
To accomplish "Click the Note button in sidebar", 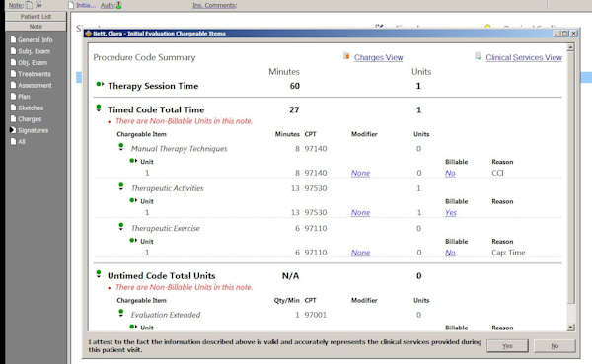I will [36, 27].
